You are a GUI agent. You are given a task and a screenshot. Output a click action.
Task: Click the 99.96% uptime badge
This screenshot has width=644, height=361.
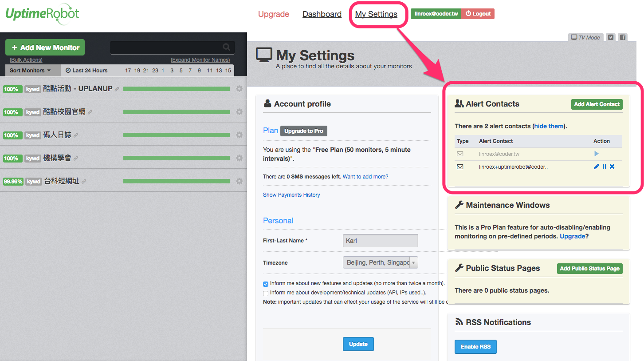click(x=13, y=182)
